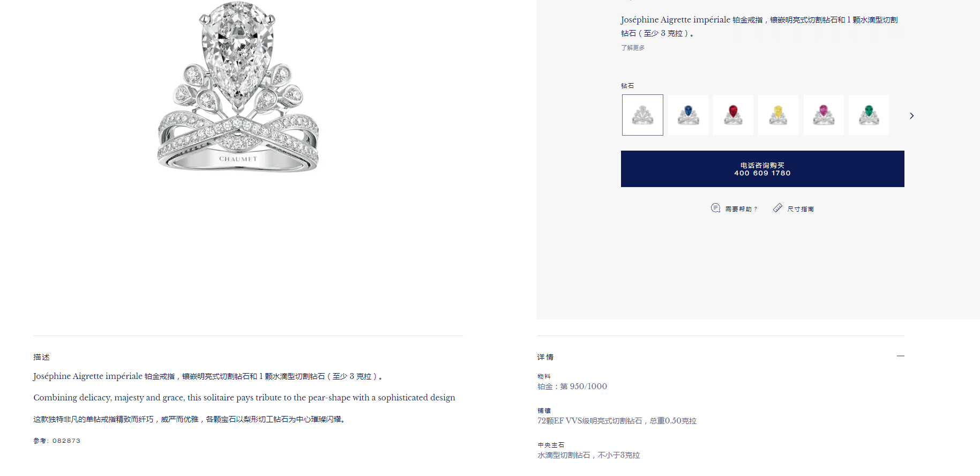
Task: Select the blue sapphire ring variant
Action: coord(688,115)
